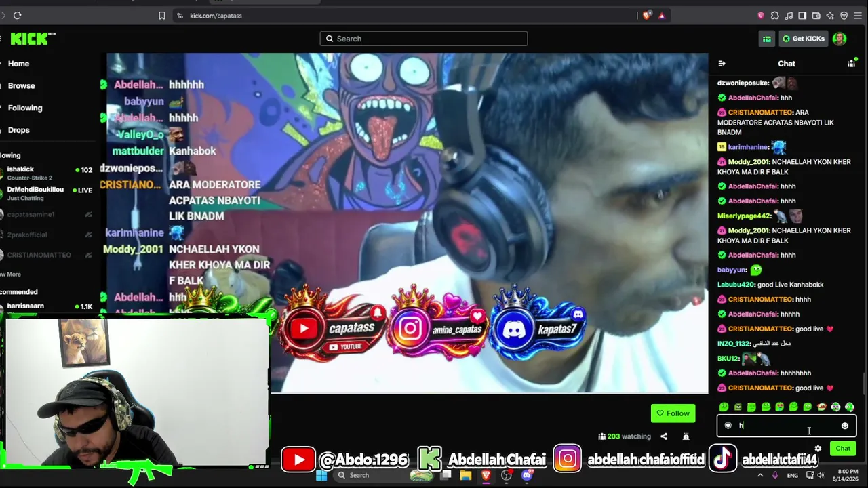This screenshot has width=868, height=488.
Task: Open the 2prakofficial channel in sidebar
Action: point(47,235)
